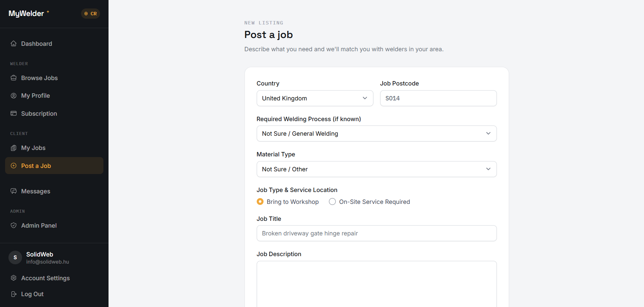This screenshot has height=307, width=644.
Task: Click the Dashboard home icon
Action: click(x=14, y=43)
